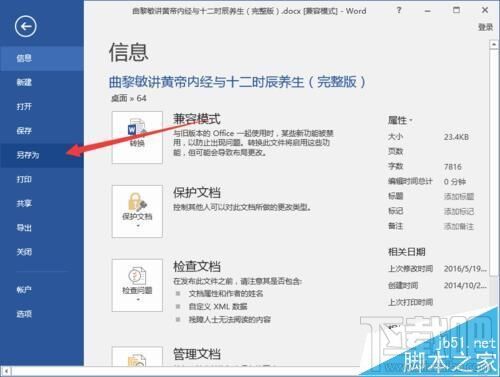The height and width of the screenshot is (377, 500).
Task: Select 新建 in the sidebar
Action: tap(42, 82)
